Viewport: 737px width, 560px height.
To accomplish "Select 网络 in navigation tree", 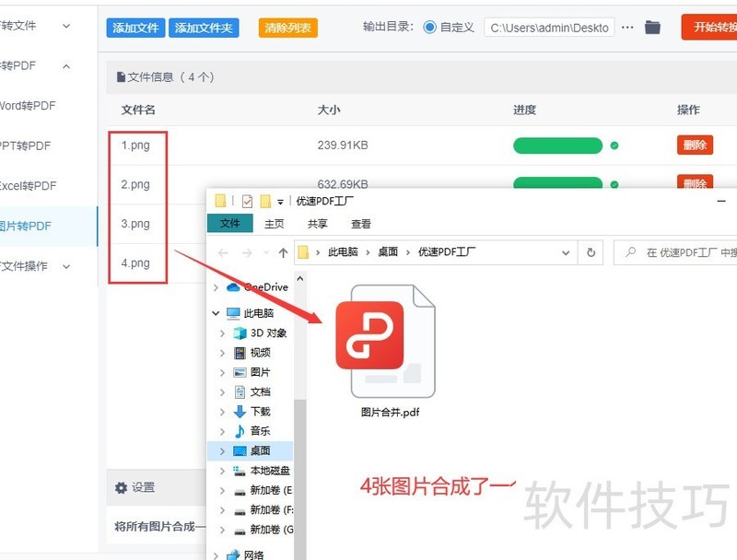I will point(253,554).
